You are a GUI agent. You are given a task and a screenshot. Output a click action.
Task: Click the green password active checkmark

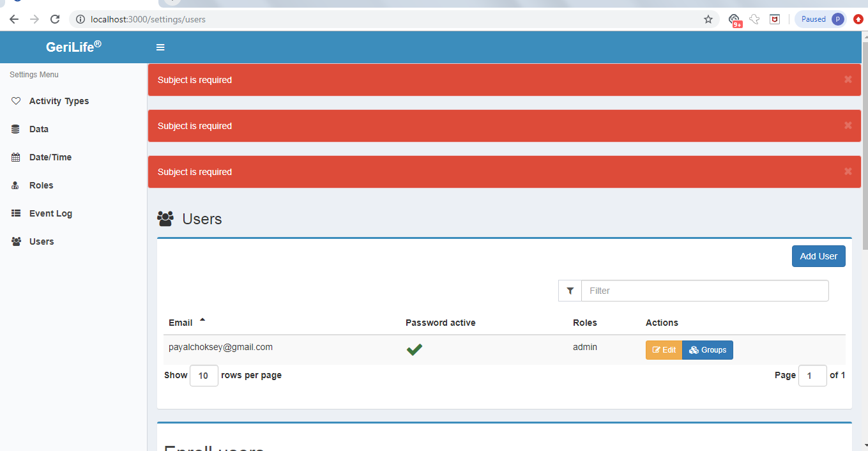click(x=414, y=349)
